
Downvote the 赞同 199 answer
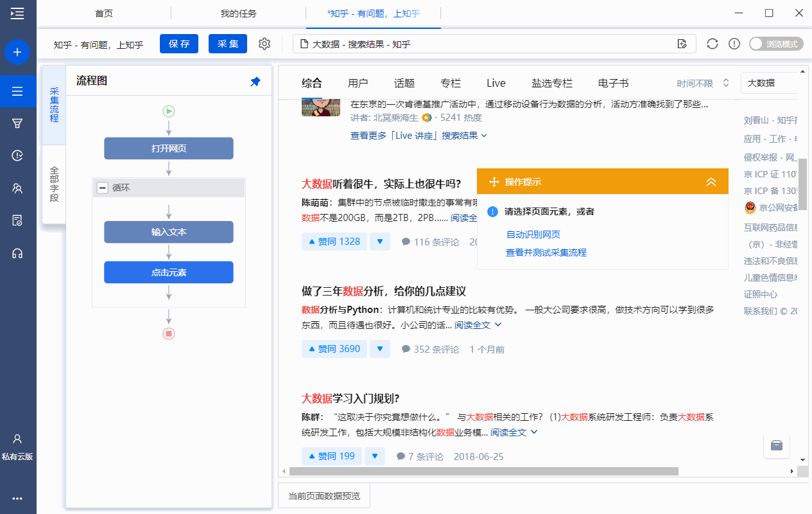coord(375,456)
